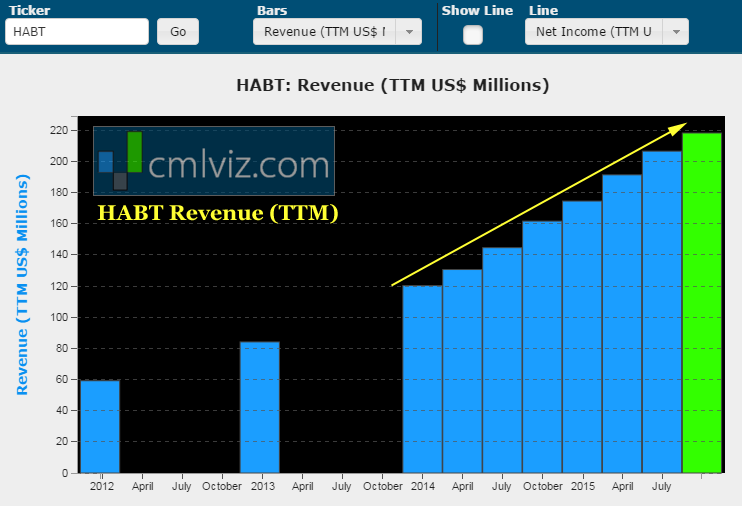
Task: Click the Go button
Action: [x=178, y=32]
